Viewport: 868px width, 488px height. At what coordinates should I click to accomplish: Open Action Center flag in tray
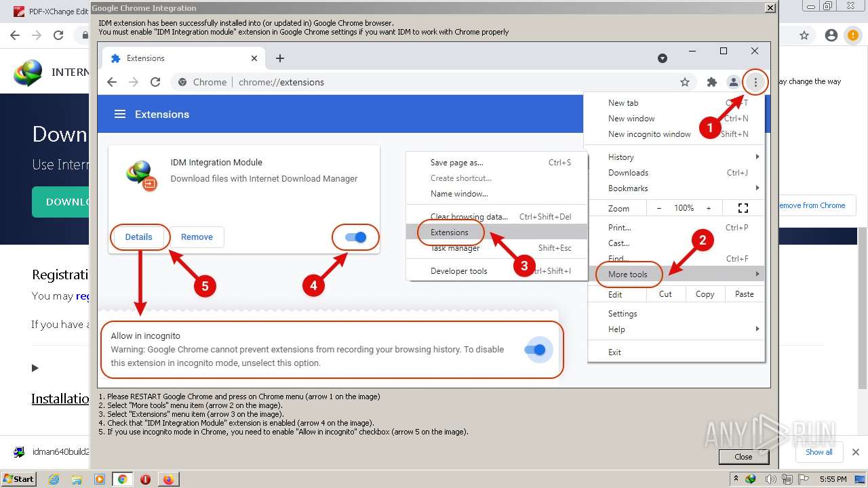[x=804, y=479]
